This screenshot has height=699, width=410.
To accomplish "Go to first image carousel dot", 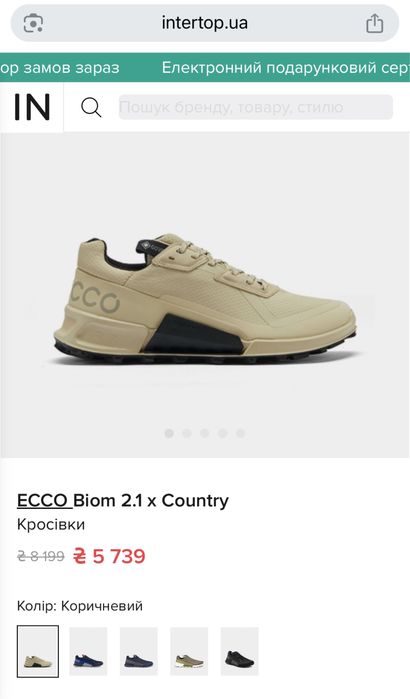I will coord(169,433).
